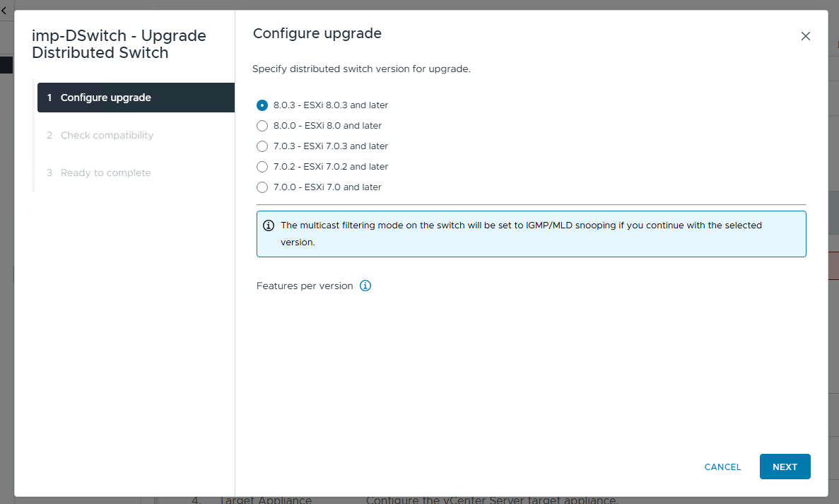Open Features per version info tooltip

coord(365,286)
